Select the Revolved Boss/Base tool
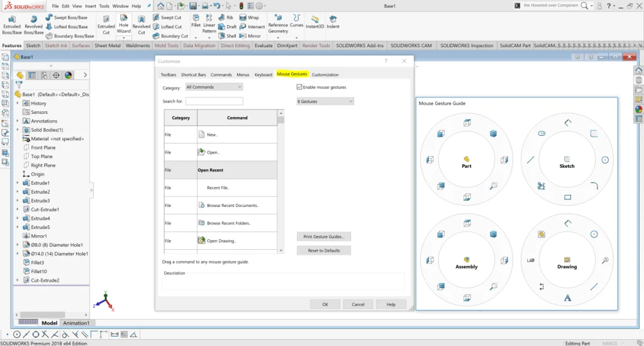Screen dimensions: 644x346 [34, 25]
